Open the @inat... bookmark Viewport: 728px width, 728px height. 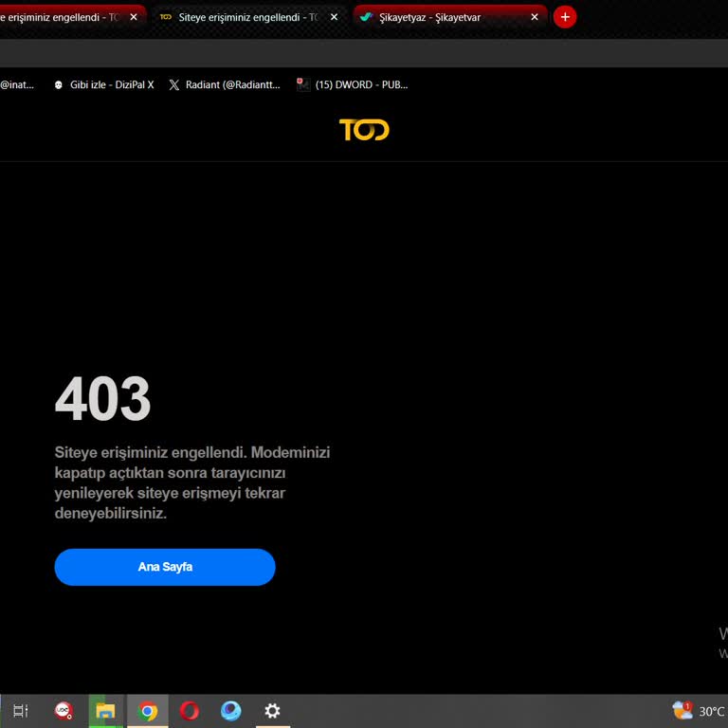(17, 85)
